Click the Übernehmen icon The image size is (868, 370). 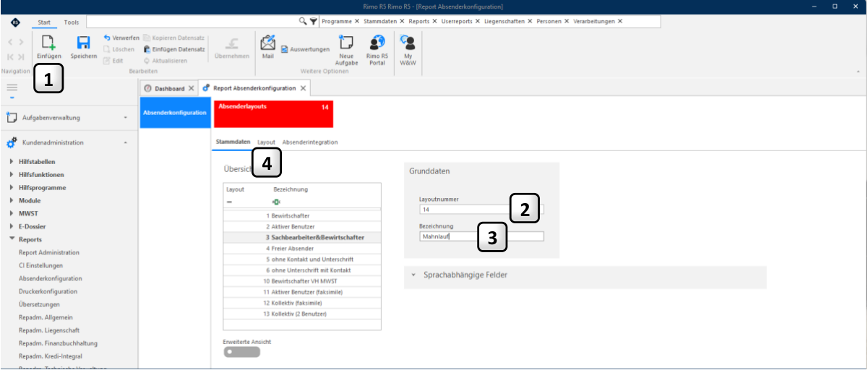coord(232,43)
